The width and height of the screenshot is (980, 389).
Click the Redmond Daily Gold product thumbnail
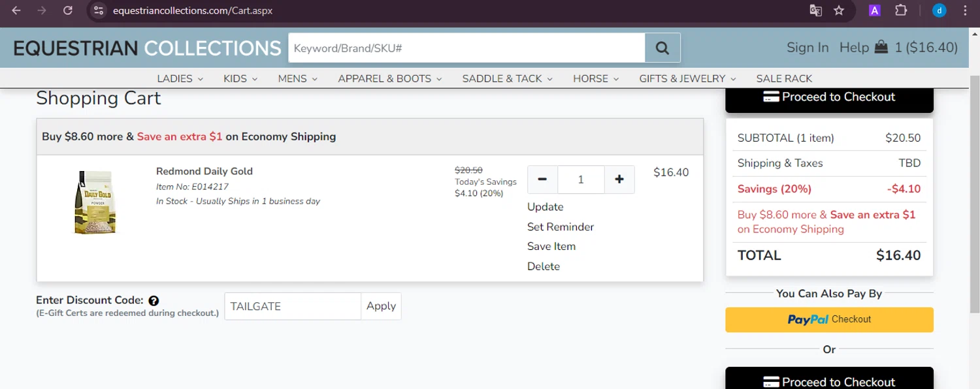(x=95, y=202)
